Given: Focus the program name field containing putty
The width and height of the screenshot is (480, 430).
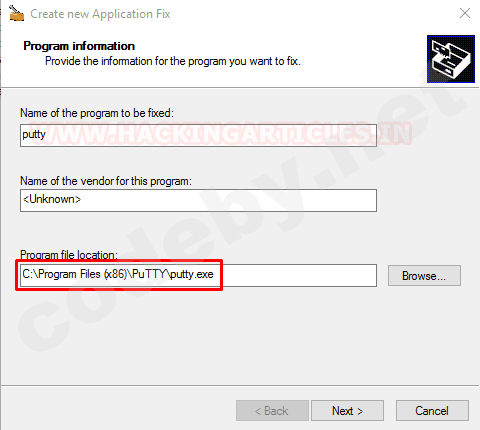Looking at the screenshot, I should tap(198, 135).
